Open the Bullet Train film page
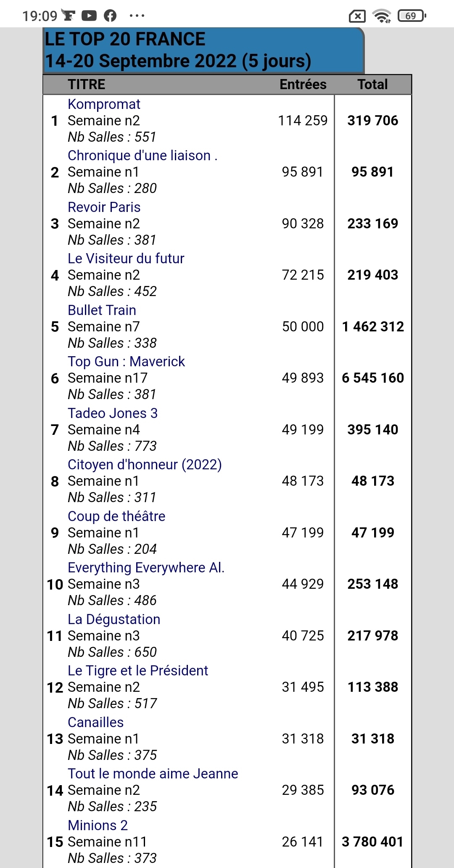 (x=102, y=310)
